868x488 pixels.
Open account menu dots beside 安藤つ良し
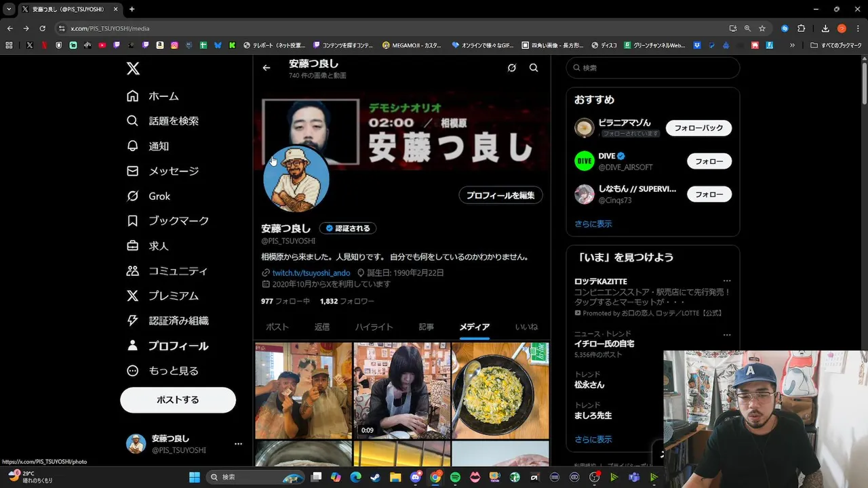point(238,444)
